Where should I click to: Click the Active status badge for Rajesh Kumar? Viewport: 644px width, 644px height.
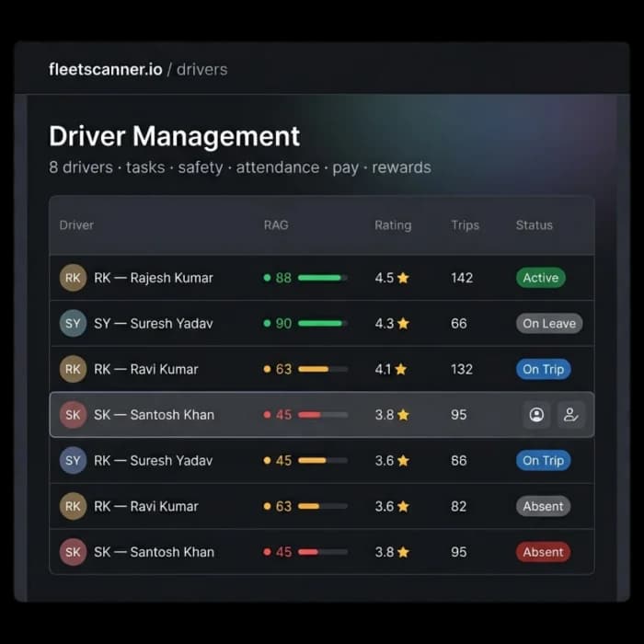541,278
